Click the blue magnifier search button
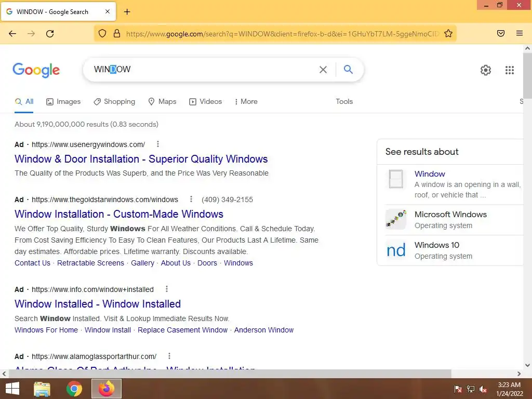The image size is (532, 399). point(348,69)
